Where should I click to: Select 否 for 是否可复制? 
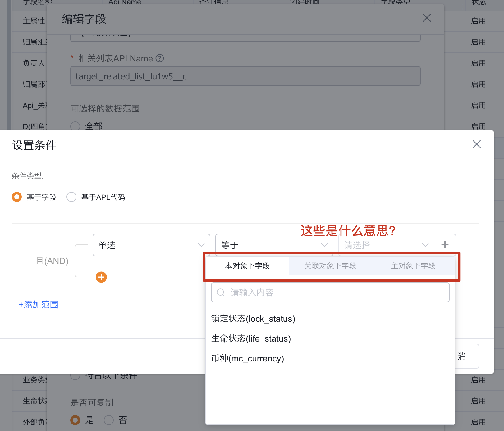(x=109, y=420)
